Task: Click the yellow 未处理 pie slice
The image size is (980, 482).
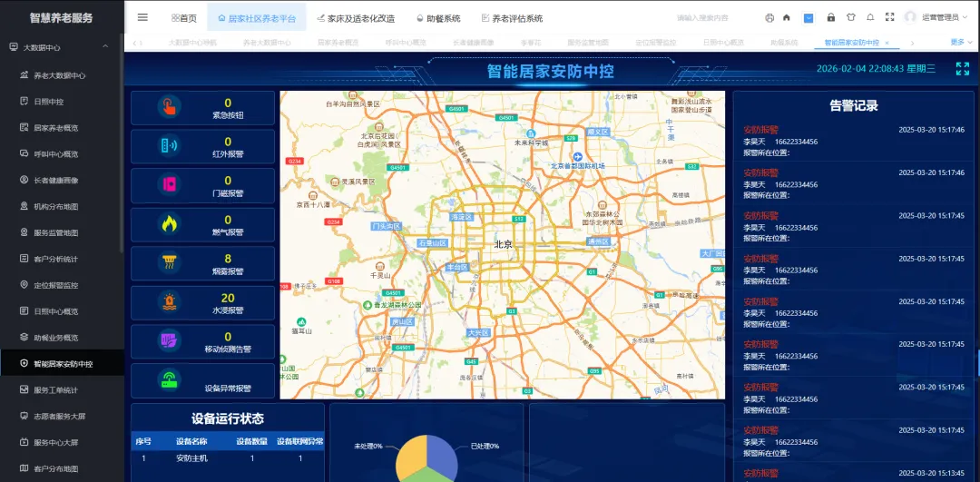Action: tap(411, 453)
